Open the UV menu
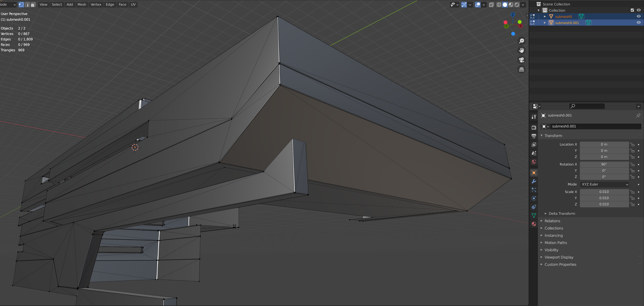Screen dimensions: 644x306 (133, 5)
